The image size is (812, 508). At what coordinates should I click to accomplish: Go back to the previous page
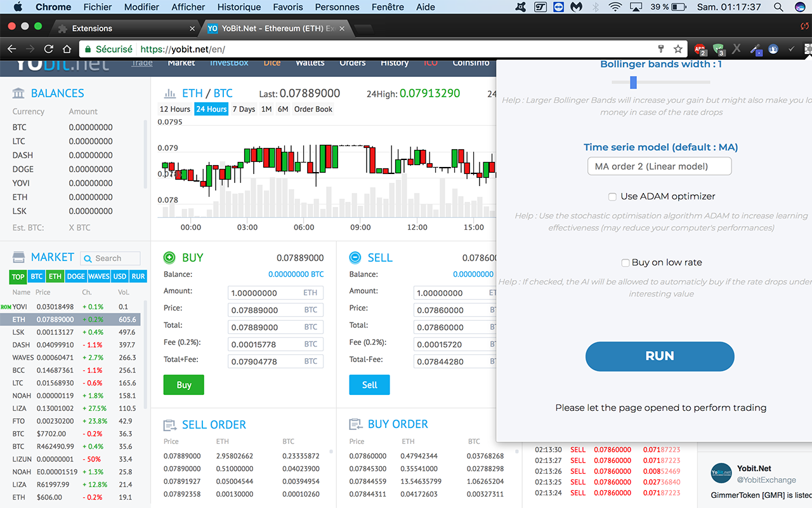click(x=11, y=49)
